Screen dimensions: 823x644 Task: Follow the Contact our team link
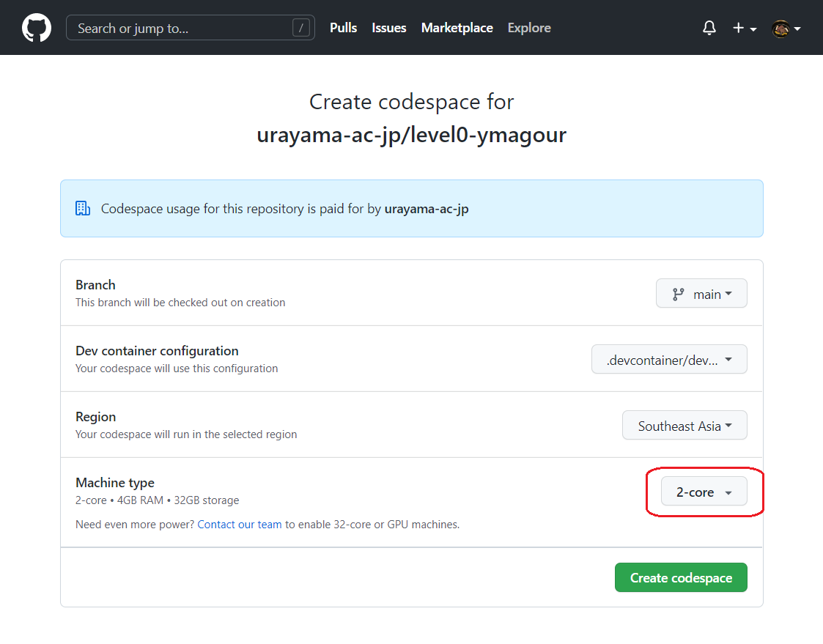[x=239, y=525]
